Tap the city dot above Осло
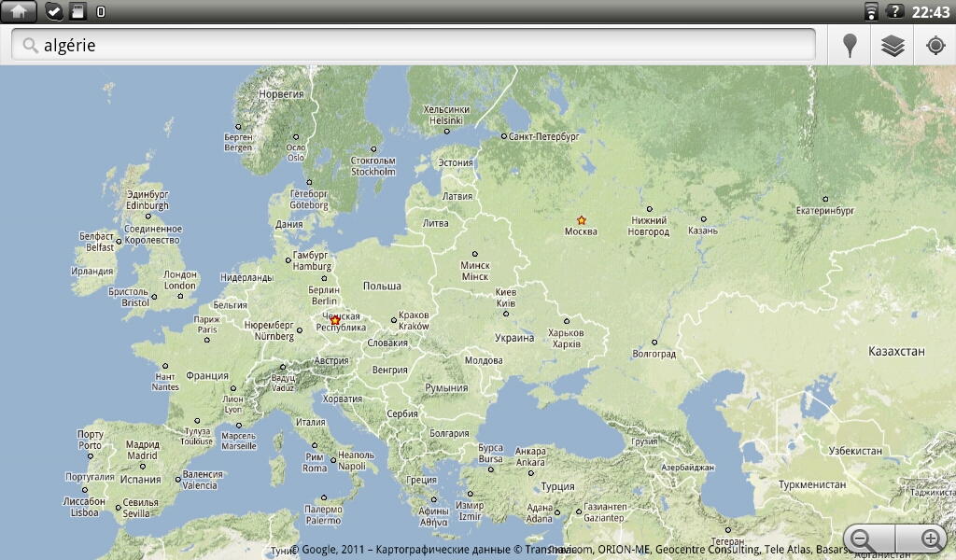The image size is (956, 560). pyautogui.click(x=296, y=137)
